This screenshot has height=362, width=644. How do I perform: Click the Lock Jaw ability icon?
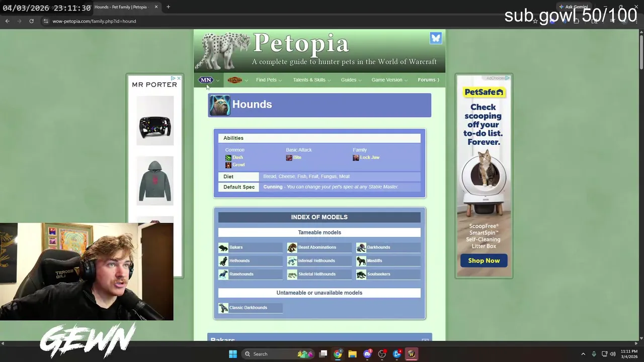[x=356, y=158]
